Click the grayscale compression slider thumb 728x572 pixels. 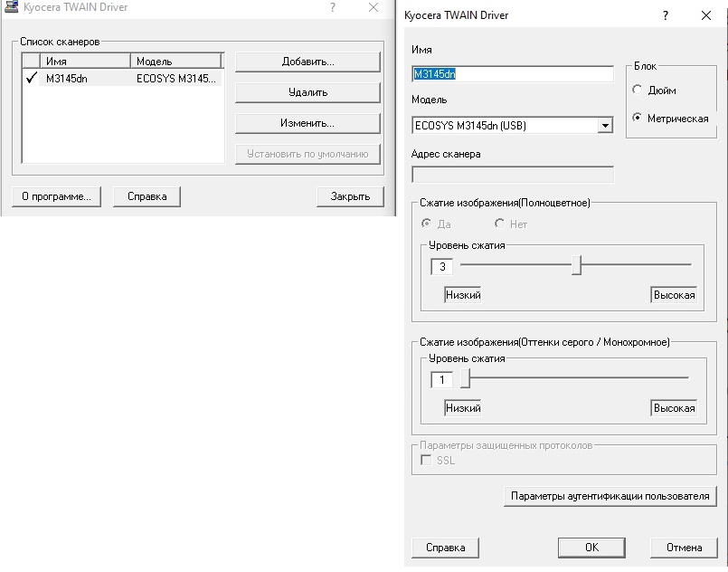click(x=465, y=378)
